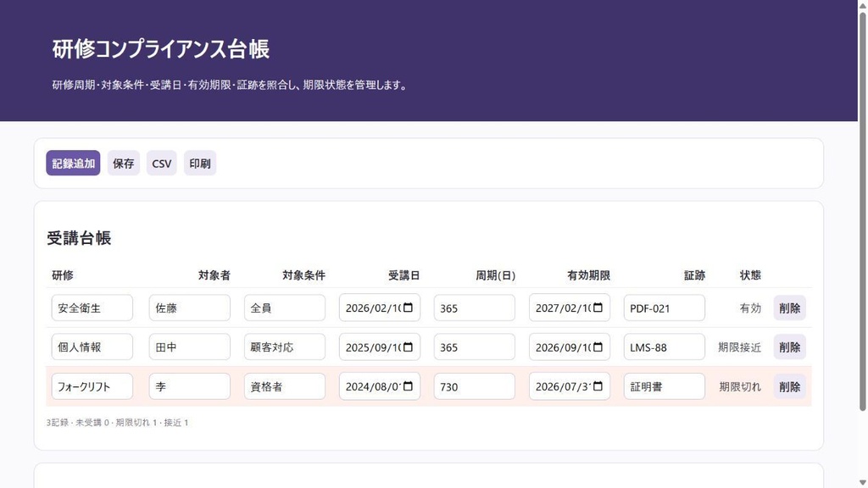Click the 状態 column header
This screenshot has height=488, width=868.
(x=750, y=275)
